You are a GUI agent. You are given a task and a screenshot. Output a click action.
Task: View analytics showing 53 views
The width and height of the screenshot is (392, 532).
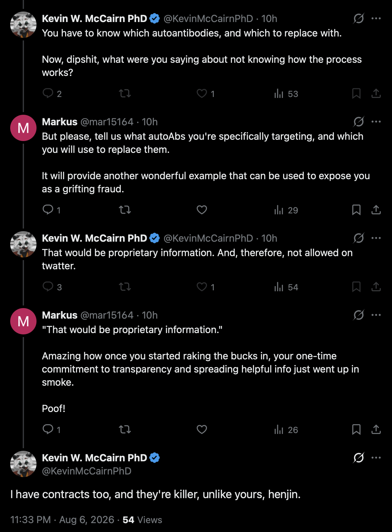coord(286,94)
